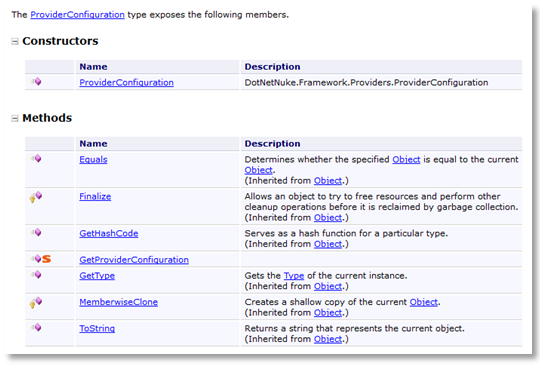The image size is (540, 367).
Task: Open the Equals method link
Action: [93, 159]
